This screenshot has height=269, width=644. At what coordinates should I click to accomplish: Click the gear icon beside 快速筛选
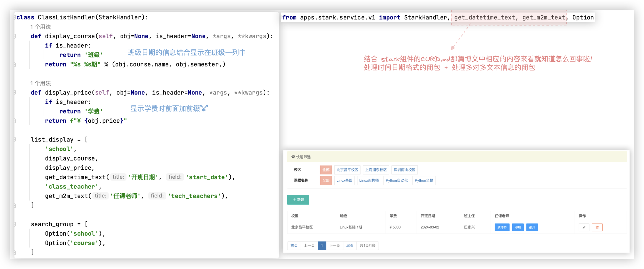293,157
